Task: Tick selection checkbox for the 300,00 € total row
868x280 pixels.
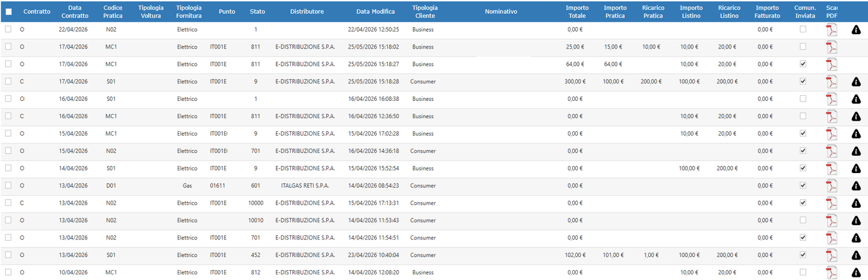Action: click(x=8, y=82)
